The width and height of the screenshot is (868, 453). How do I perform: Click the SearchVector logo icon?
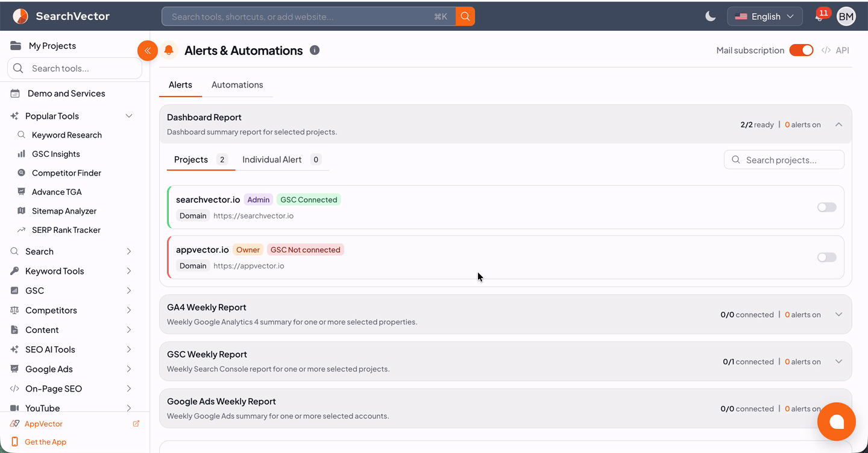(20, 16)
